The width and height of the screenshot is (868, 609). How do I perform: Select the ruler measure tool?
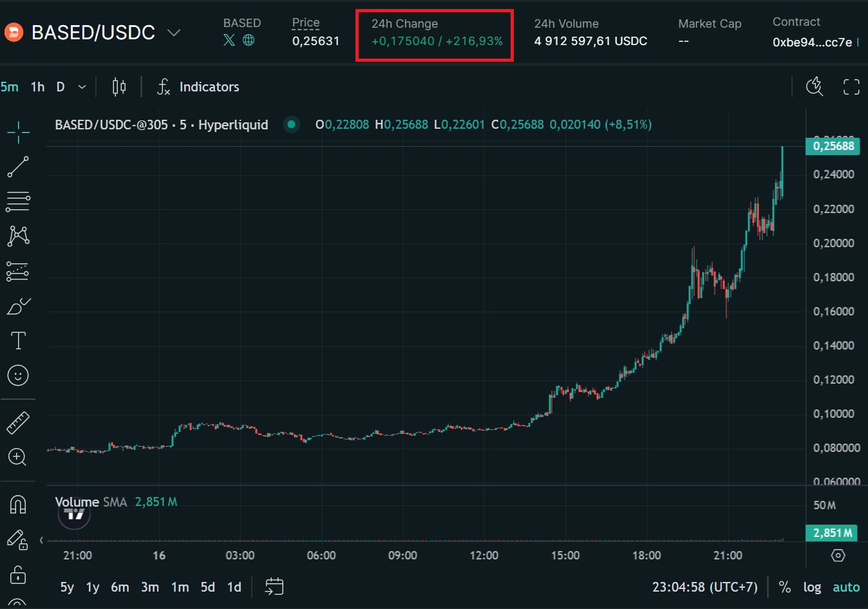[x=18, y=423]
